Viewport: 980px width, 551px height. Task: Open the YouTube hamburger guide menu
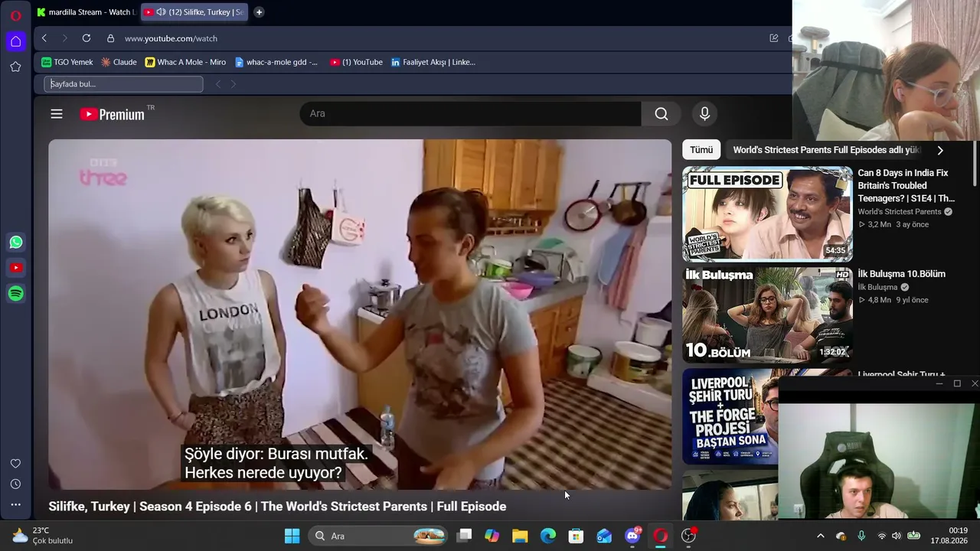57,114
